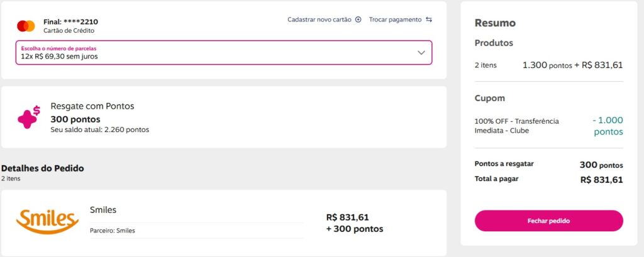Open the 12x R$ 69,30 installments selector
The height and width of the screenshot is (257, 644).
tap(223, 53)
